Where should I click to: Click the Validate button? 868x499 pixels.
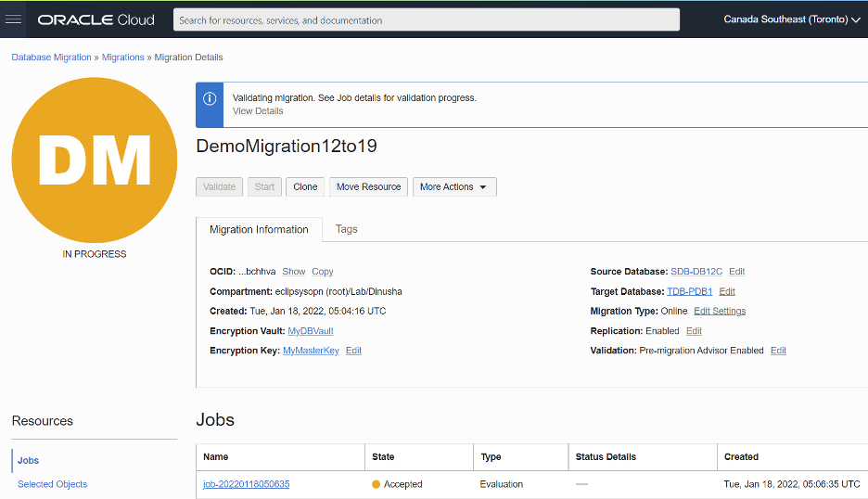click(219, 187)
